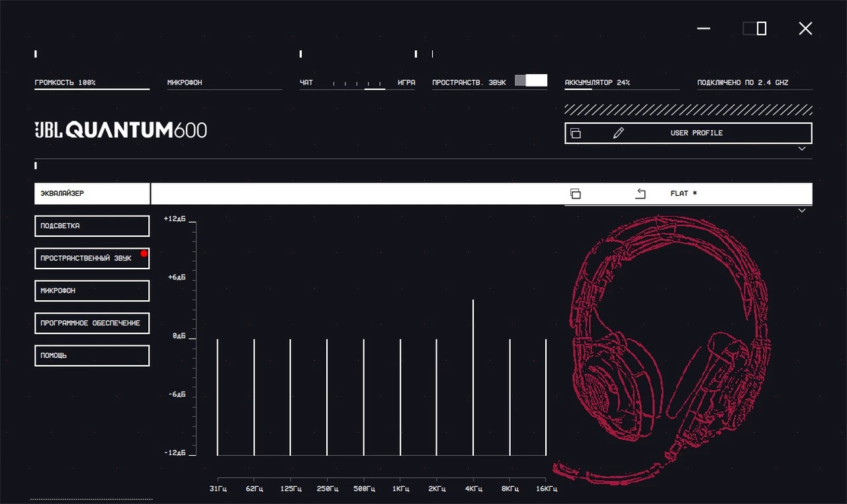Open the USER PROFILE selector box
This screenshot has height=504, width=847.
click(x=688, y=133)
